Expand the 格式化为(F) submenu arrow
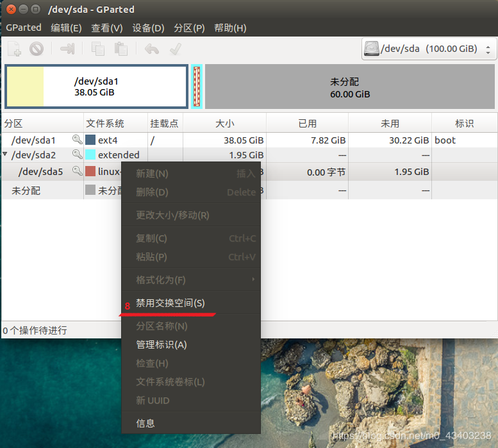This screenshot has width=498, height=448. point(253,279)
